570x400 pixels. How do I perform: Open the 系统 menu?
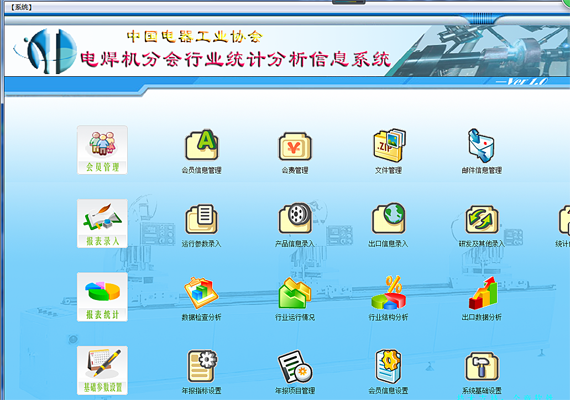(x=21, y=7)
